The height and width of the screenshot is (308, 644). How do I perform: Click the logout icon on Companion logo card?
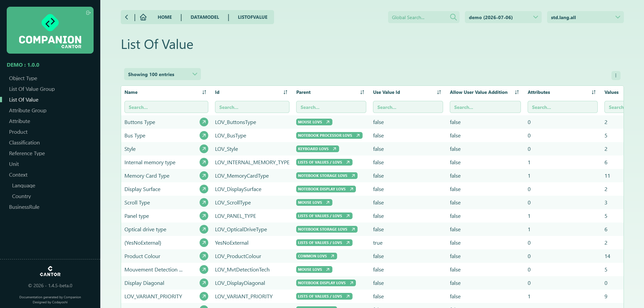coord(88,13)
